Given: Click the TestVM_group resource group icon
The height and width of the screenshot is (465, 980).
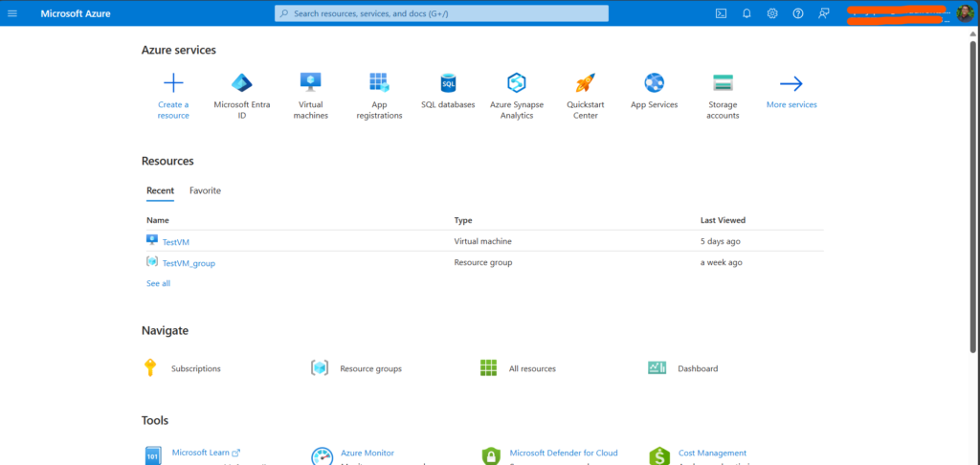Looking at the screenshot, I should (152, 262).
